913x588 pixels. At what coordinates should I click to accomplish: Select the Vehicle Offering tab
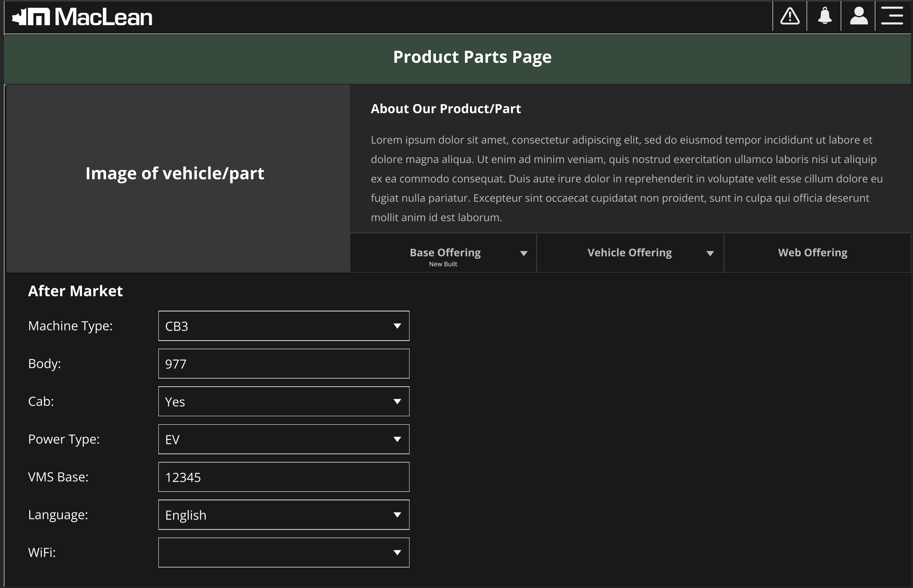pyautogui.click(x=630, y=252)
